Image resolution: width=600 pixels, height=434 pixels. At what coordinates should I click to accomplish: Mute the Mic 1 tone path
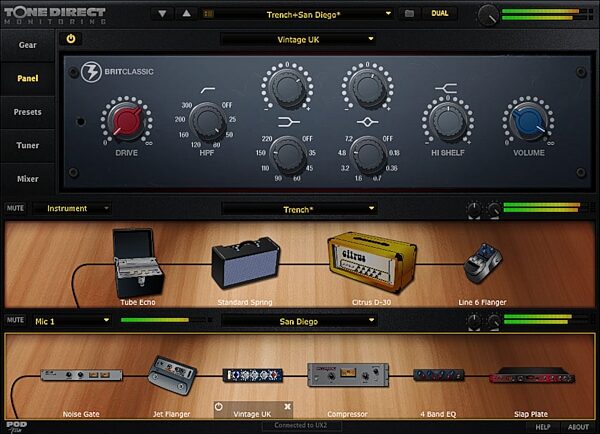point(15,320)
